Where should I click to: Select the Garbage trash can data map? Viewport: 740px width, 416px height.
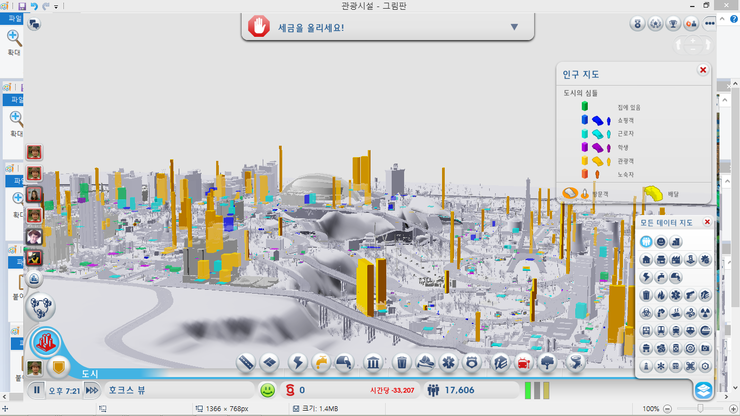coord(646,295)
